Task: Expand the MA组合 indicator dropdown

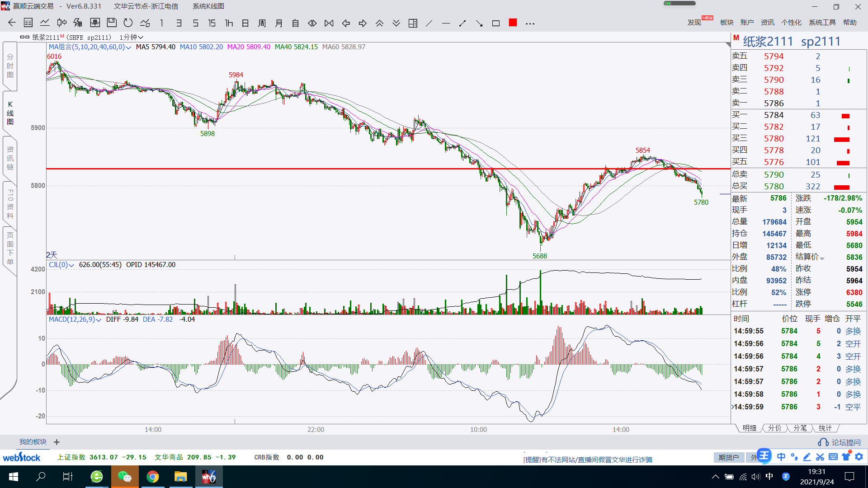Action: (128, 47)
